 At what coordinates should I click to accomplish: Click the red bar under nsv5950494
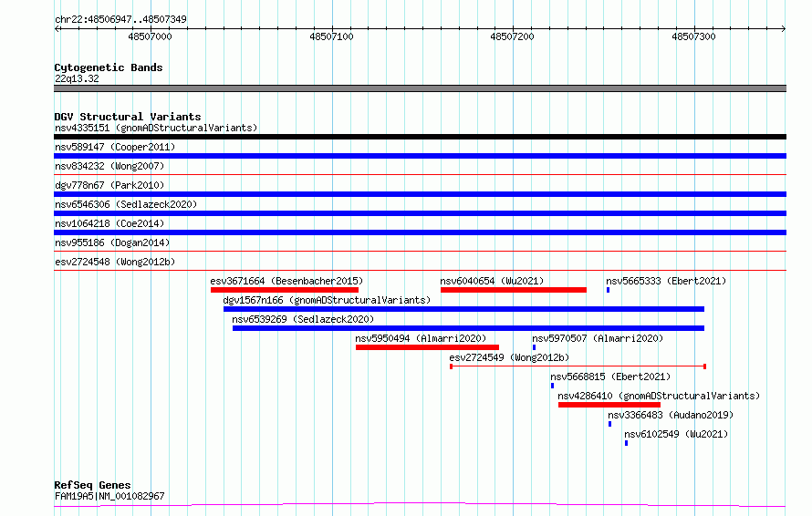[427, 347]
